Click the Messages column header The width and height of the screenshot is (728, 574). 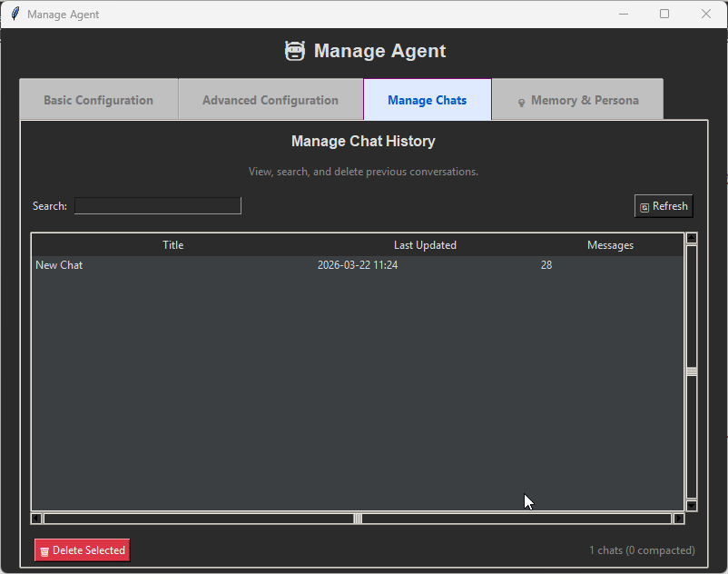tap(610, 244)
